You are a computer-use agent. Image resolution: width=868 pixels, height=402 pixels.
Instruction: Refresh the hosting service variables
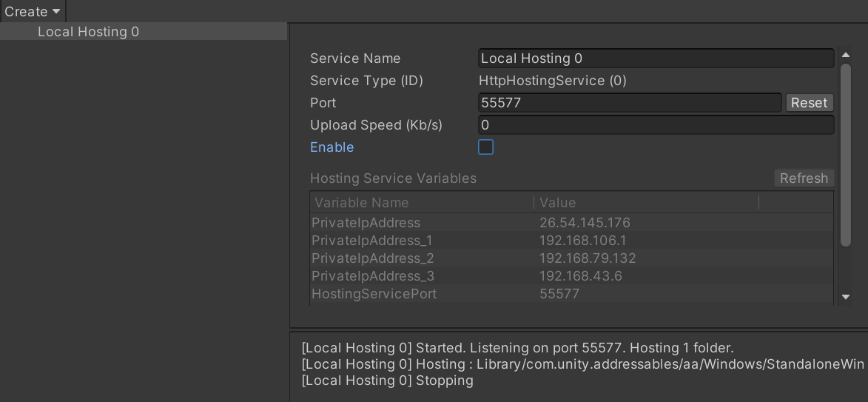pyautogui.click(x=804, y=178)
